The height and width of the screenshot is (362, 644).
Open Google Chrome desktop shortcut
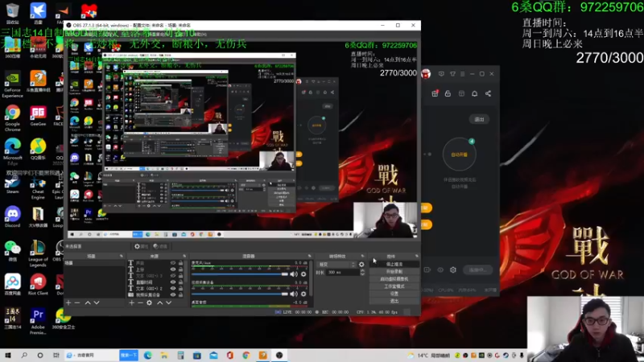12,117
